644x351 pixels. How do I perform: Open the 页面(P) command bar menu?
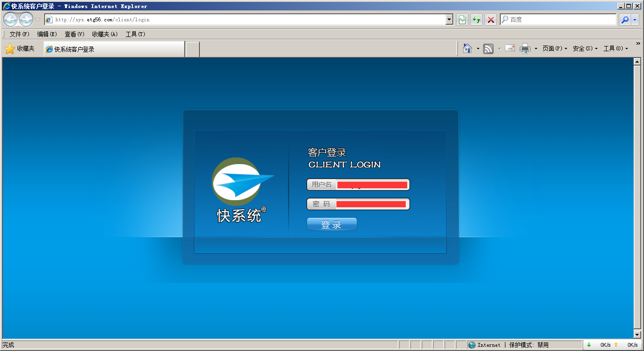coord(555,48)
